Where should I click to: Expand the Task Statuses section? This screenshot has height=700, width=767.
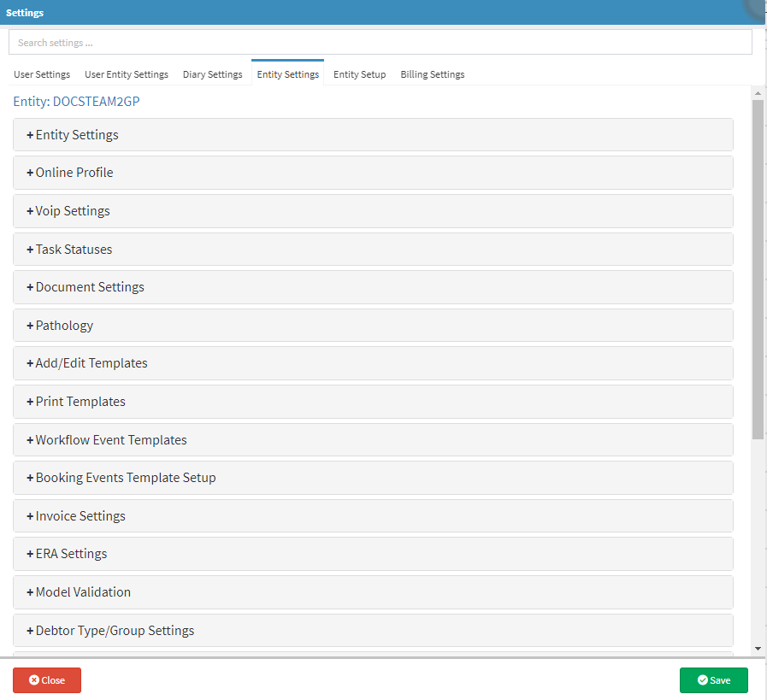373,250
